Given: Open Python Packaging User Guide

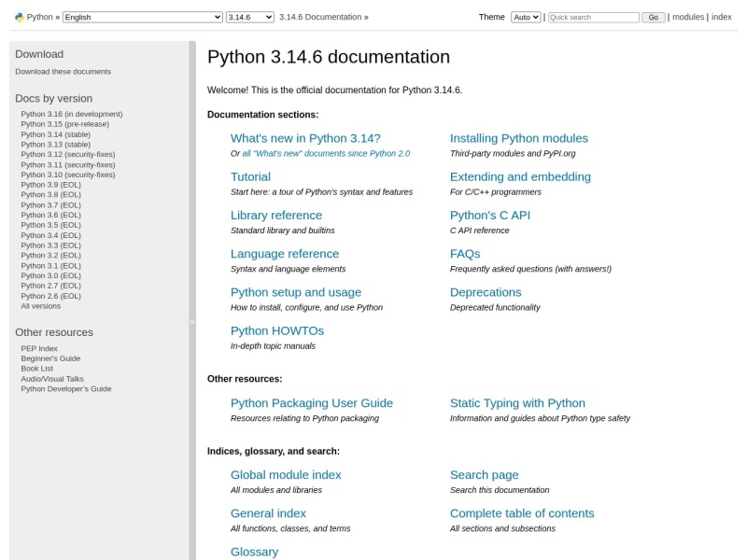Looking at the screenshot, I should 312,403.
